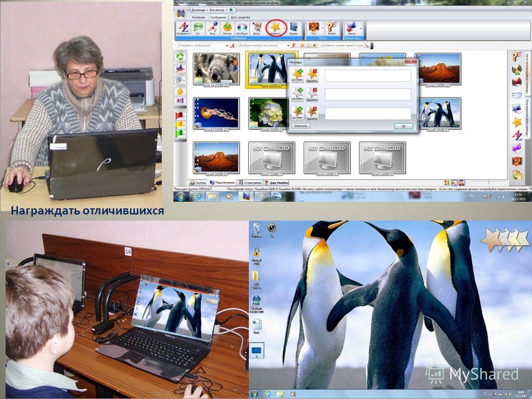Screen dimensions: 532x399
Task: Open the folder icon on the student desktop
Action: 256,280
